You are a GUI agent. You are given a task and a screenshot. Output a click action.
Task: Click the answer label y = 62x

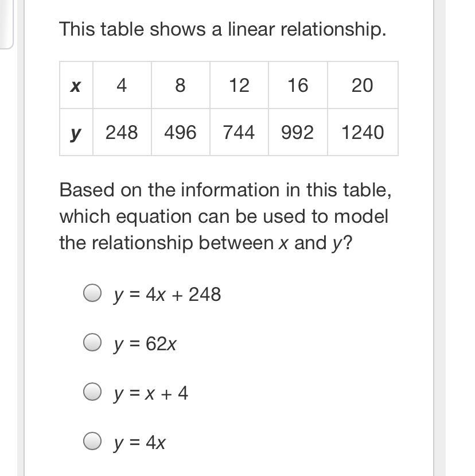[x=145, y=344]
